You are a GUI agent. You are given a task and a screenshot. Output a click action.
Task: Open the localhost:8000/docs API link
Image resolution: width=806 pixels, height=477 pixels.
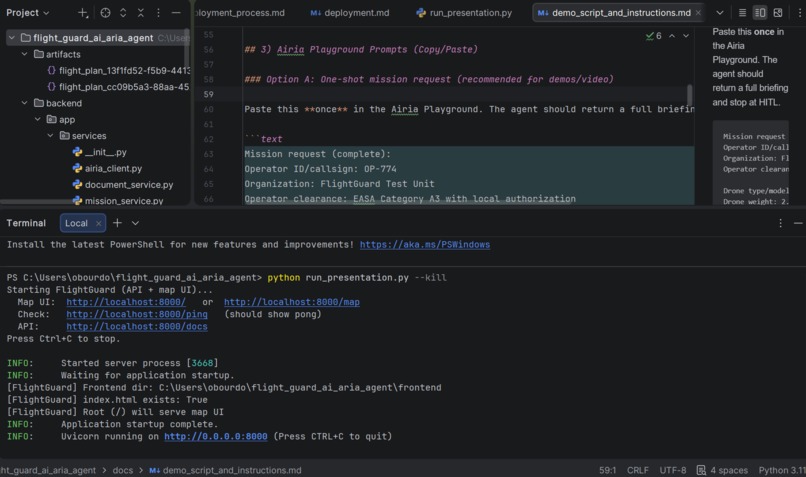(137, 326)
